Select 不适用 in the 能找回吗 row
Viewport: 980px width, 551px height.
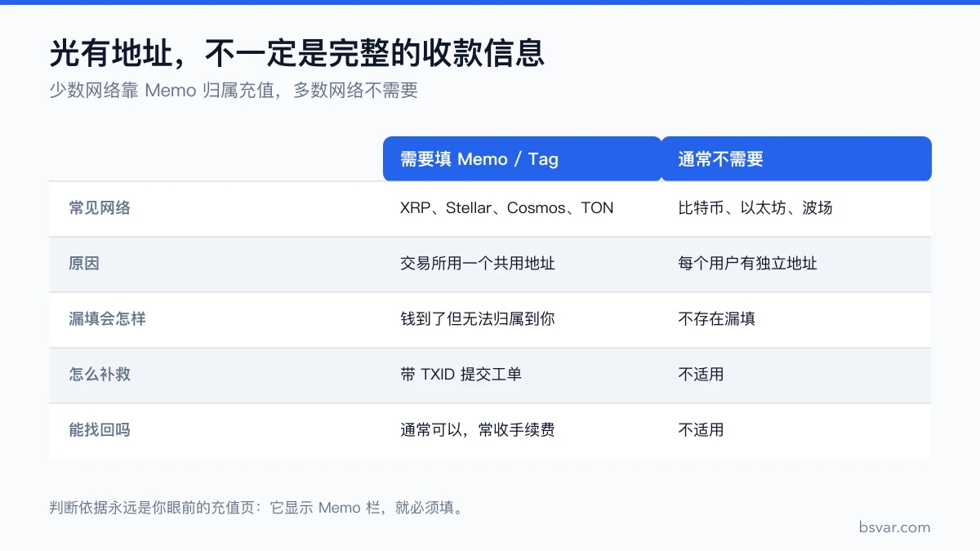tap(701, 430)
